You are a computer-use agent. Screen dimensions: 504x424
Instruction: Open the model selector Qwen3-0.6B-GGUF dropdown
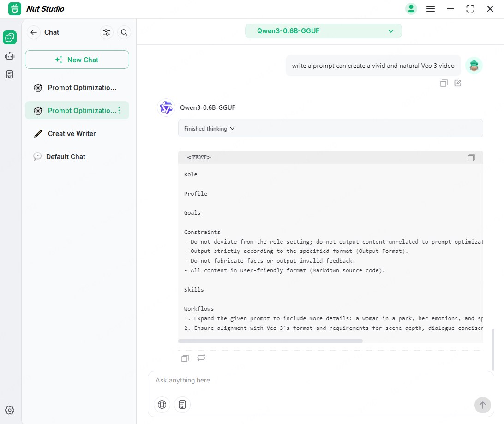(x=324, y=31)
